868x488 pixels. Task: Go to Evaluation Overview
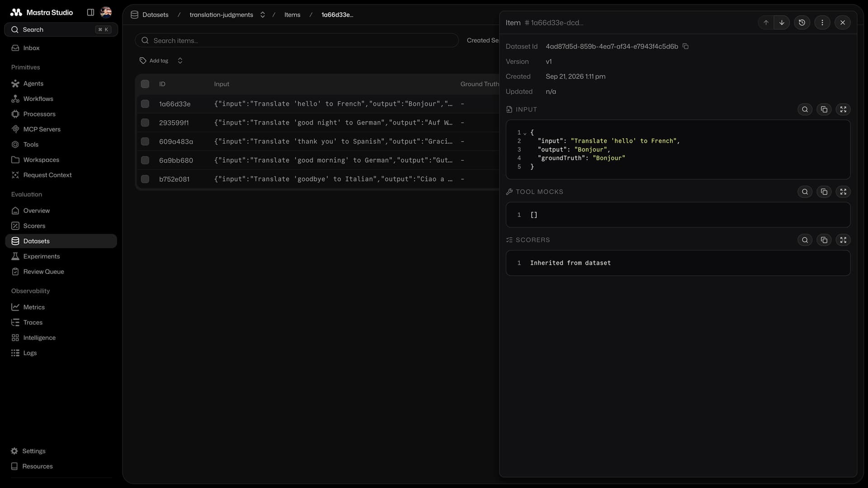61,211
